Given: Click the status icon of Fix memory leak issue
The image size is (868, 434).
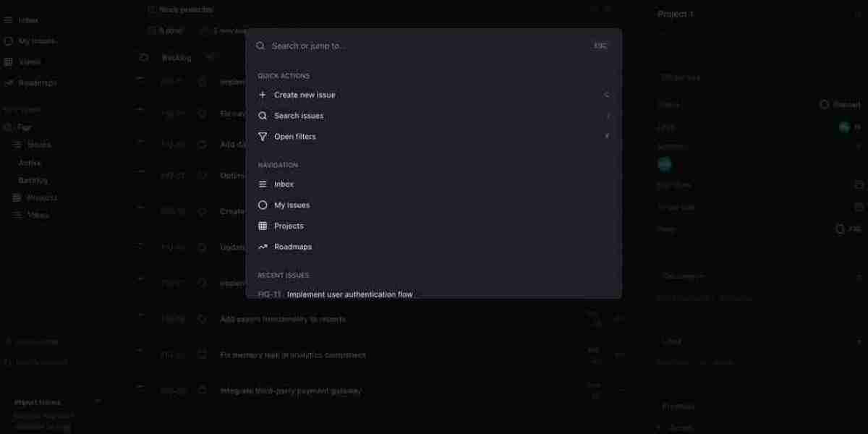Looking at the screenshot, I should coord(203,355).
